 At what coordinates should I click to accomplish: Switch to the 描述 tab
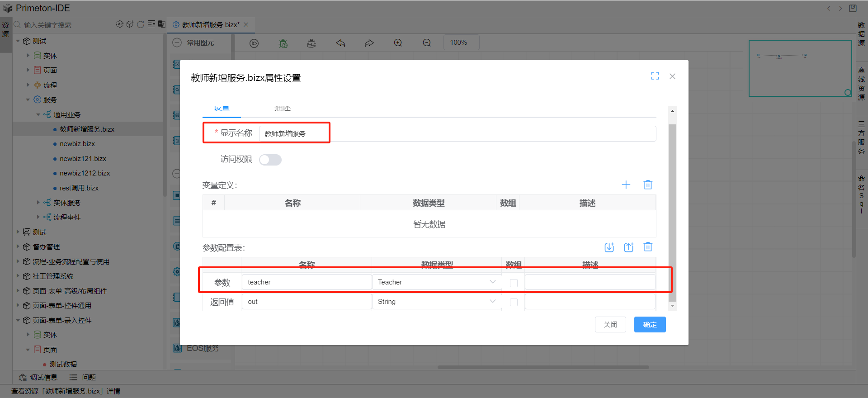tap(283, 109)
